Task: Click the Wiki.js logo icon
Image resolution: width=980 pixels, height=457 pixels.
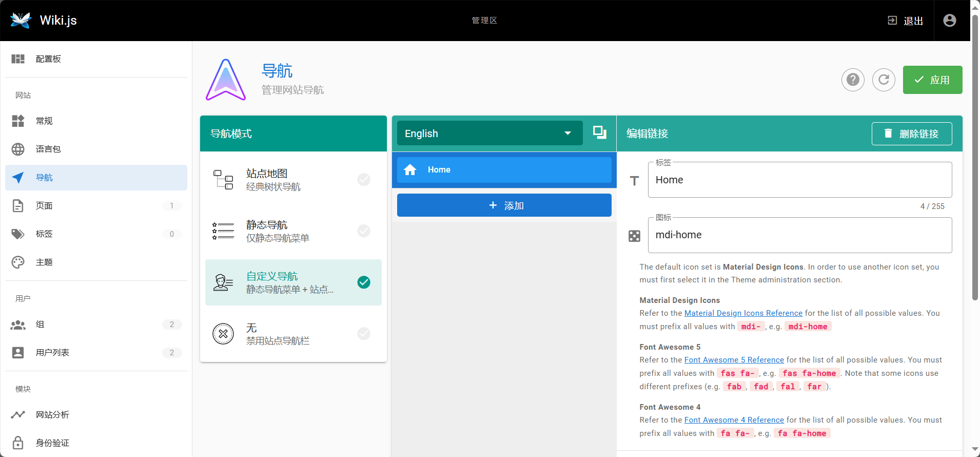Action: (21, 21)
